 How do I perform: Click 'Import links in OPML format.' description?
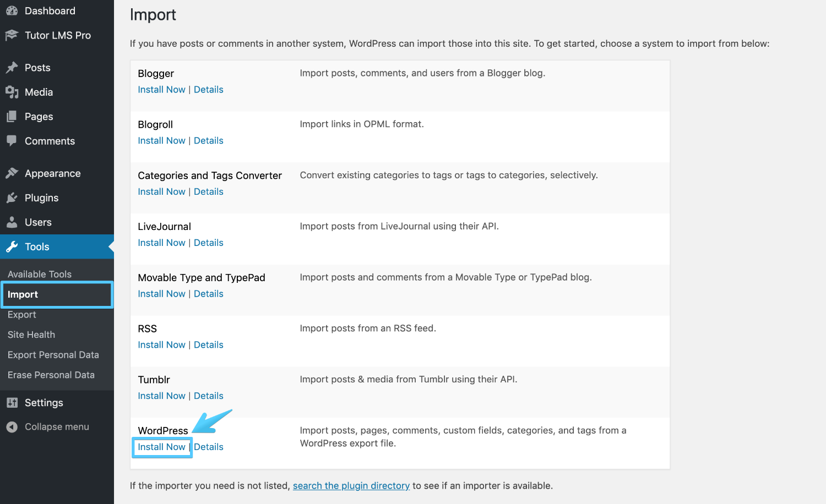click(362, 124)
